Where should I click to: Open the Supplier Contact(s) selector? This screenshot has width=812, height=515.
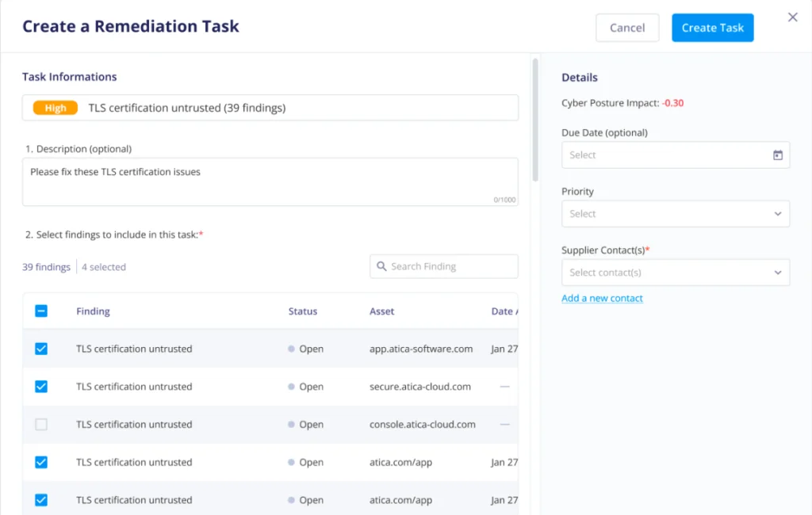[675, 272]
